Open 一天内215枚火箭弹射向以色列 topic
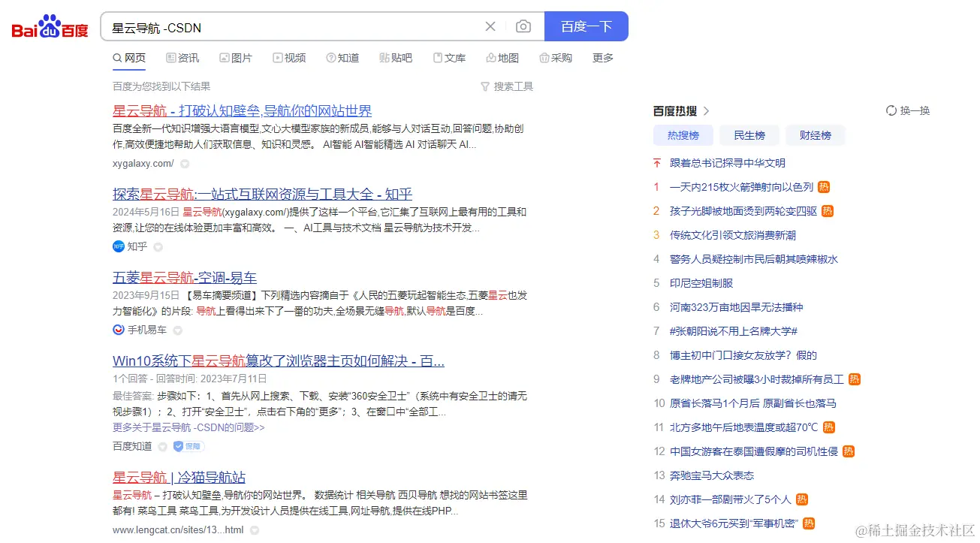Screen dimensions: 980x543 (741, 187)
